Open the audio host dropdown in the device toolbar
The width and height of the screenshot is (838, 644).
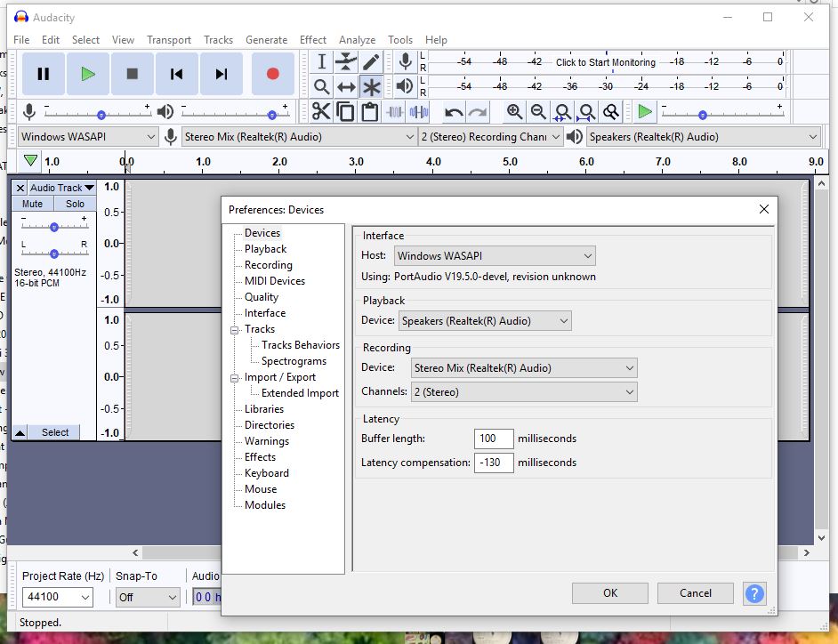tap(88, 137)
